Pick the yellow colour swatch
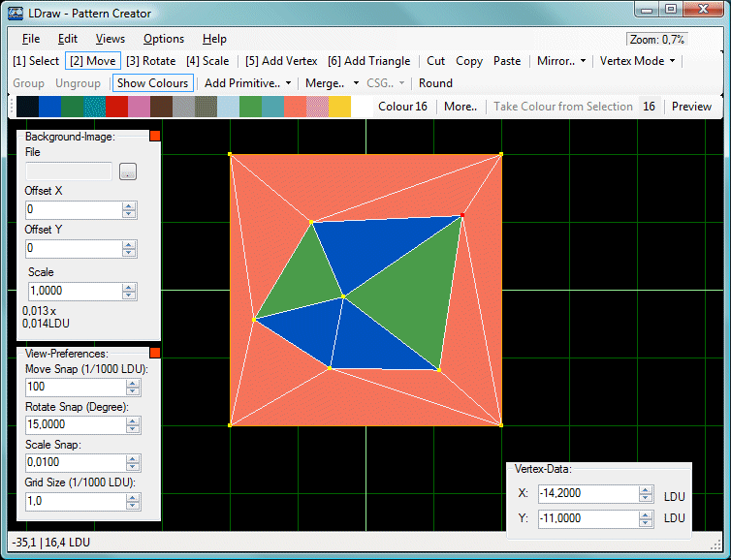The width and height of the screenshot is (731, 560). (x=340, y=107)
